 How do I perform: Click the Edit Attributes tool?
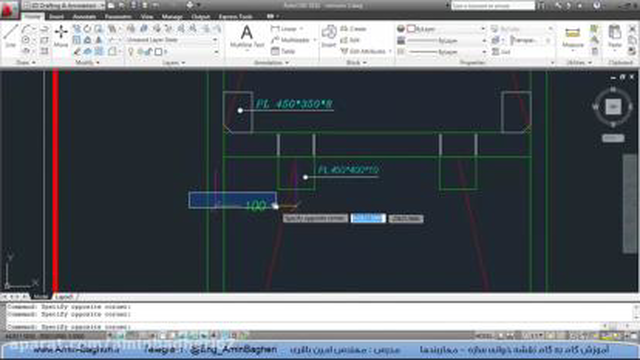[x=363, y=51]
